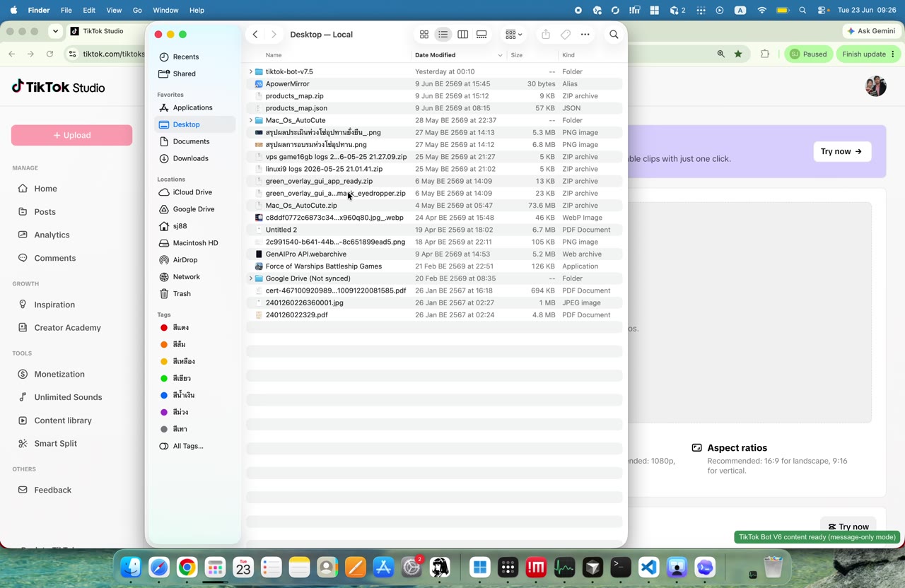The width and height of the screenshot is (905, 588).
Task: Click the Try now button in purple banner
Action: (841, 151)
